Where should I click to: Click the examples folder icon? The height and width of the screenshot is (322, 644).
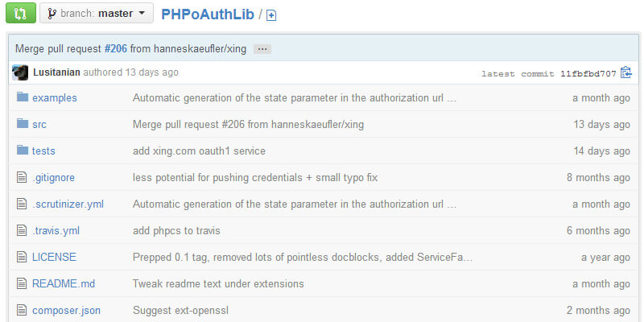tap(22, 97)
